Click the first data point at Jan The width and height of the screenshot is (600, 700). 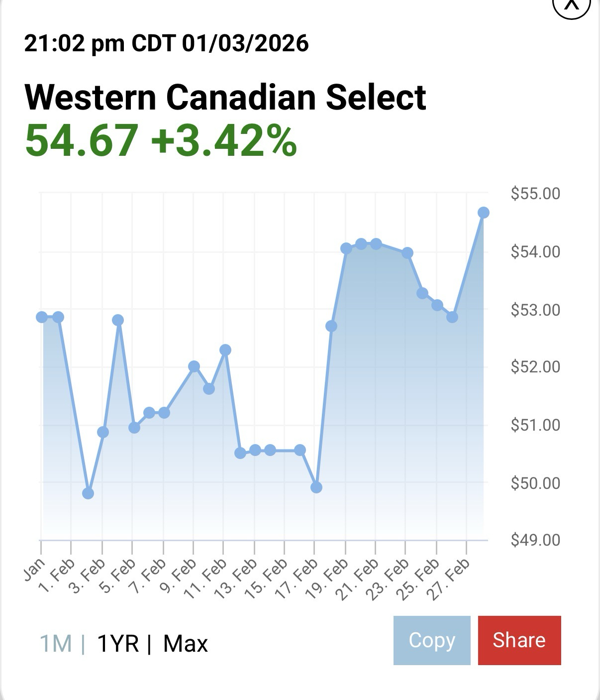coord(42,317)
